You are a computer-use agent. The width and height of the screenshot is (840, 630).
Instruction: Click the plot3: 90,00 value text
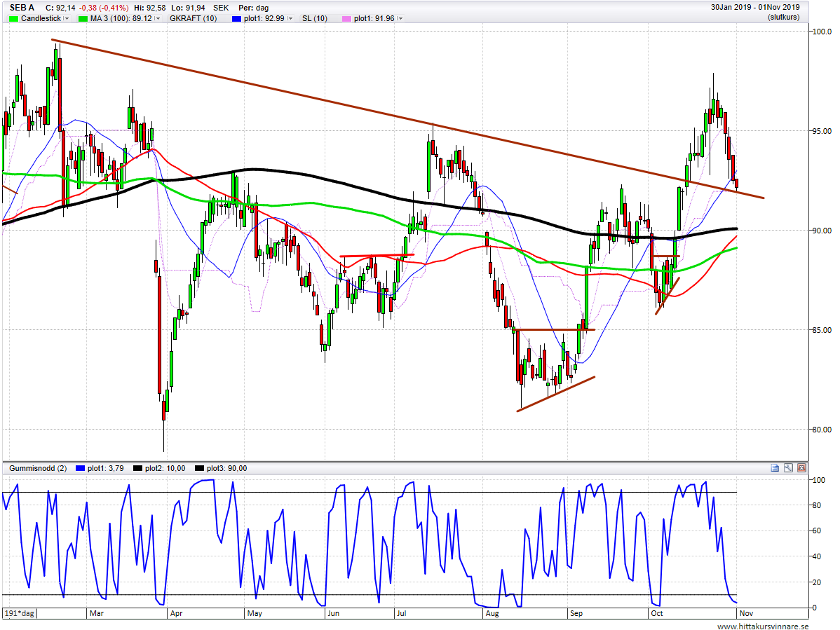click(x=226, y=468)
